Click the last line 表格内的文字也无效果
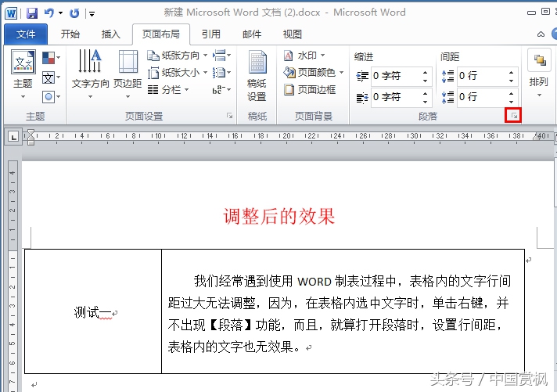 pyautogui.click(x=236, y=347)
